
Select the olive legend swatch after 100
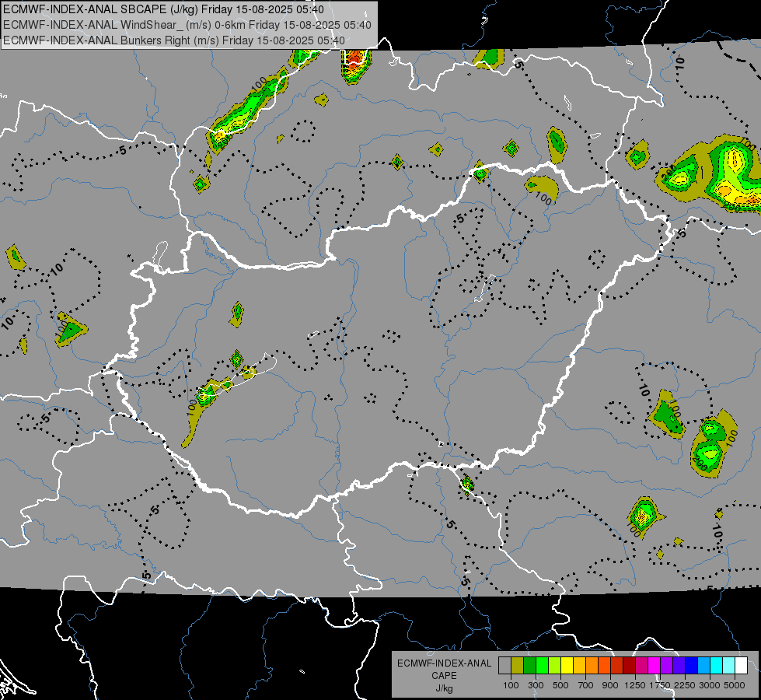tap(518, 666)
